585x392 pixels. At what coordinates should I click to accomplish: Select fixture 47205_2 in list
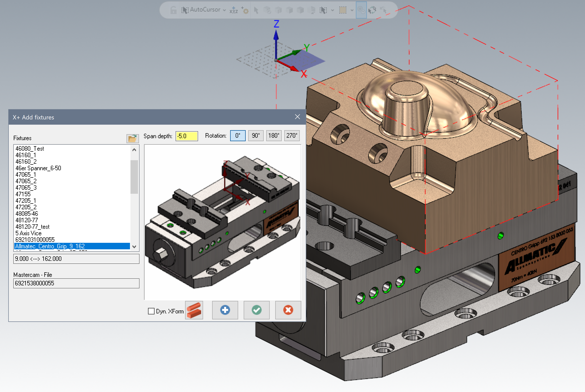(72, 207)
